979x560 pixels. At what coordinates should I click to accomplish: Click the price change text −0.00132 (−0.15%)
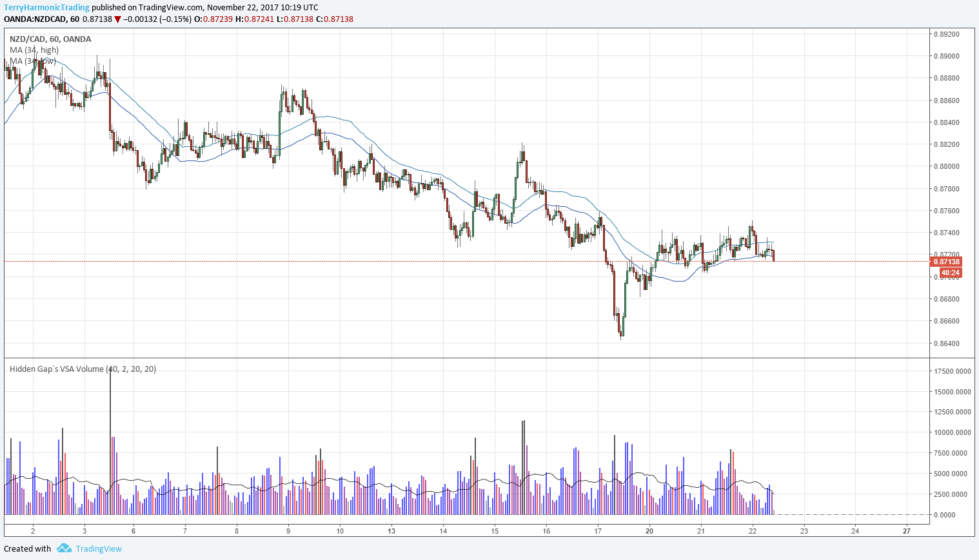(157, 19)
